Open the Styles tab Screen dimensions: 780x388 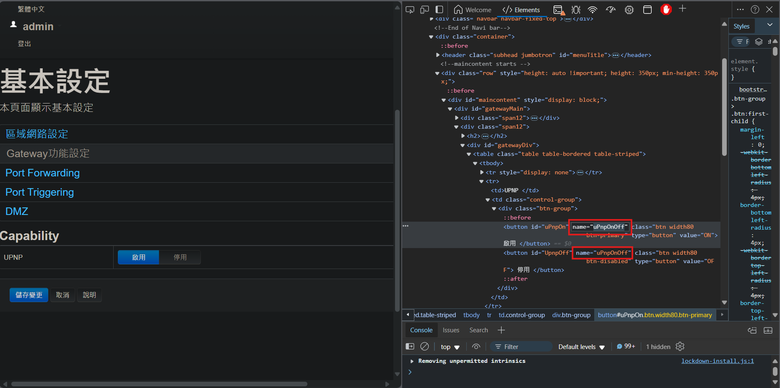pos(741,26)
